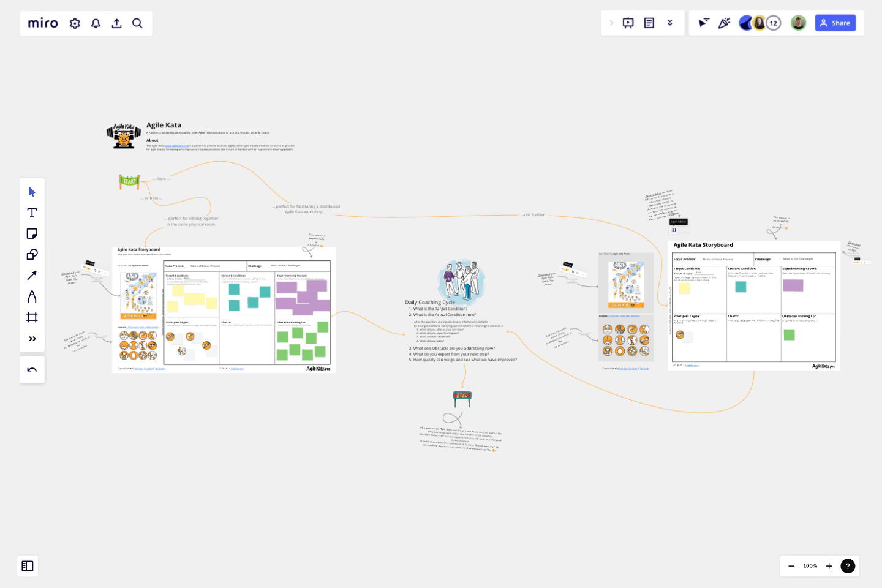The image size is (882, 588).
Task: Select the Text tool
Action: (x=32, y=213)
